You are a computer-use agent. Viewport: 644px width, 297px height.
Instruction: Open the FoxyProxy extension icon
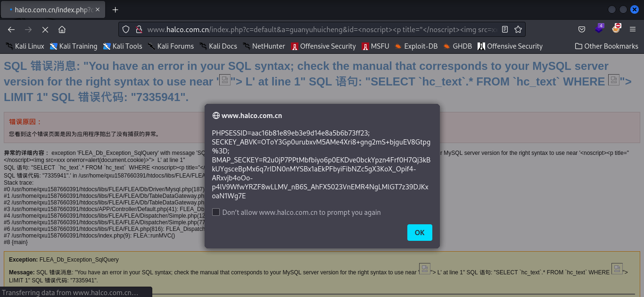click(616, 29)
